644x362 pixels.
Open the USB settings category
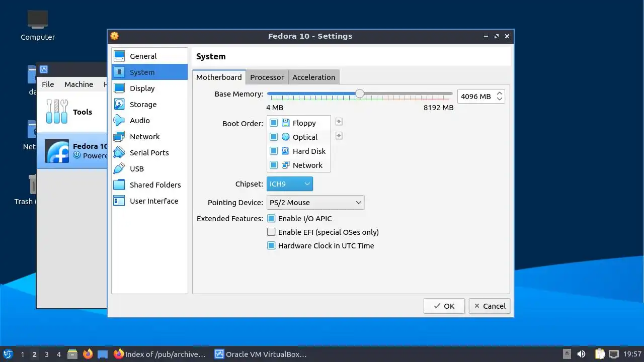pos(149,169)
